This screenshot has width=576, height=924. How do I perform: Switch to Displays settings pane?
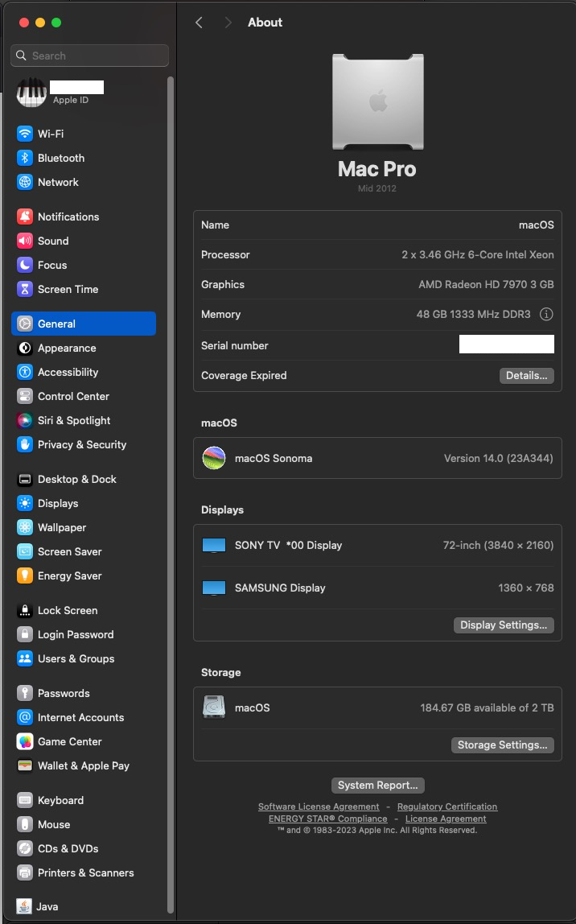[58, 503]
